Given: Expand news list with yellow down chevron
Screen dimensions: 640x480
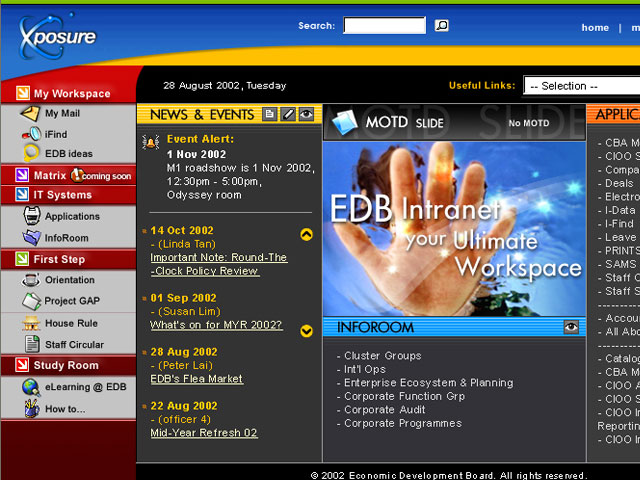Looking at the screenshot, I should pyautogui.click(x=307, y=331).
